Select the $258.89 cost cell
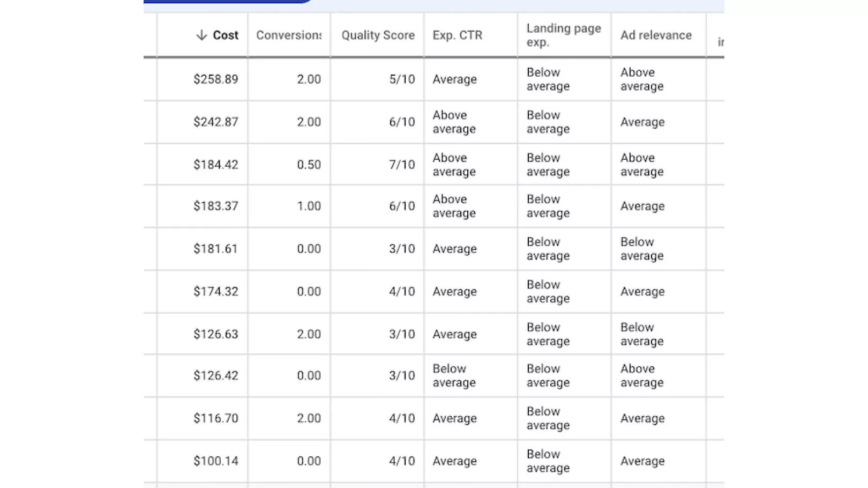This screenshot has height=488, width=868. pos(215,79)
